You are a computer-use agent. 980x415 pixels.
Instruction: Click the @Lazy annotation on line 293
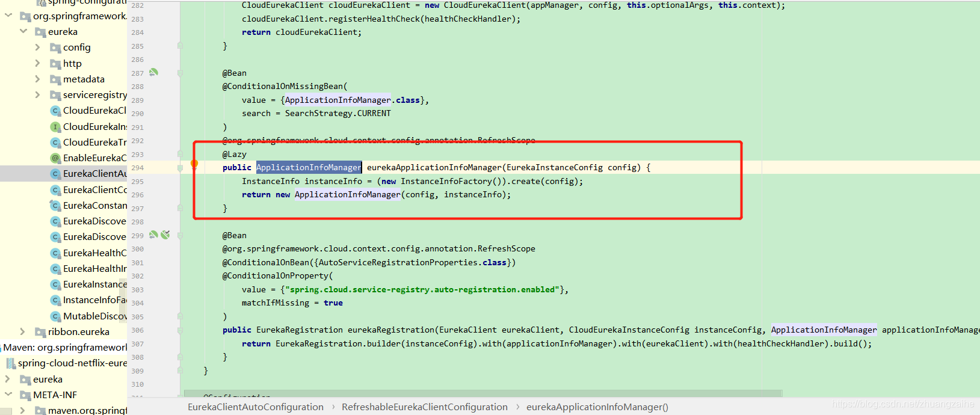click(235, 154)
